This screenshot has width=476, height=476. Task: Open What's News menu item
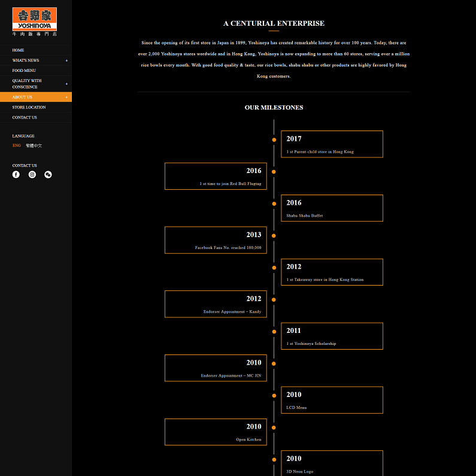coord(36,60)
